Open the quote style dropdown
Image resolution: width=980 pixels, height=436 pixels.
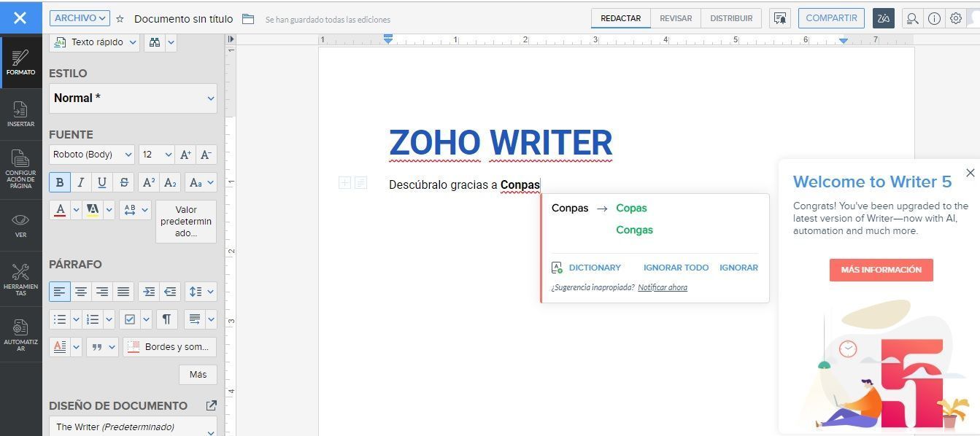tap(102, 347)
